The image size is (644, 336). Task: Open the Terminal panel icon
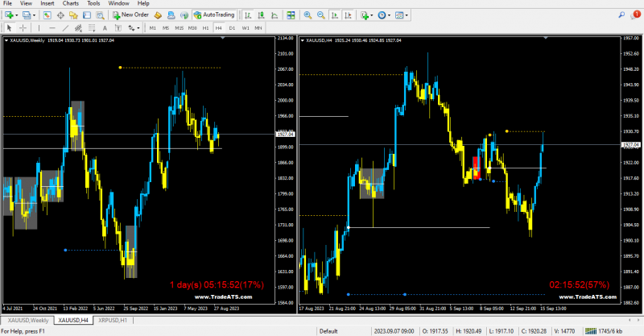click(87, 15)
